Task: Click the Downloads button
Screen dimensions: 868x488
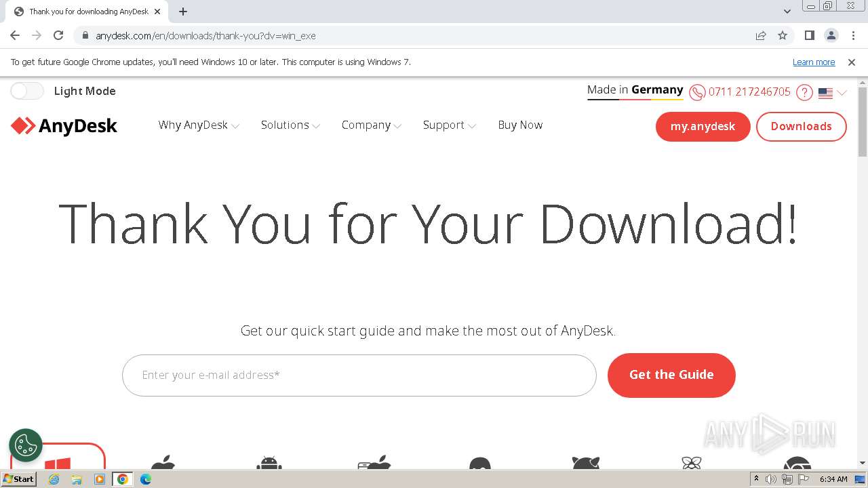Action: [801, 127]
